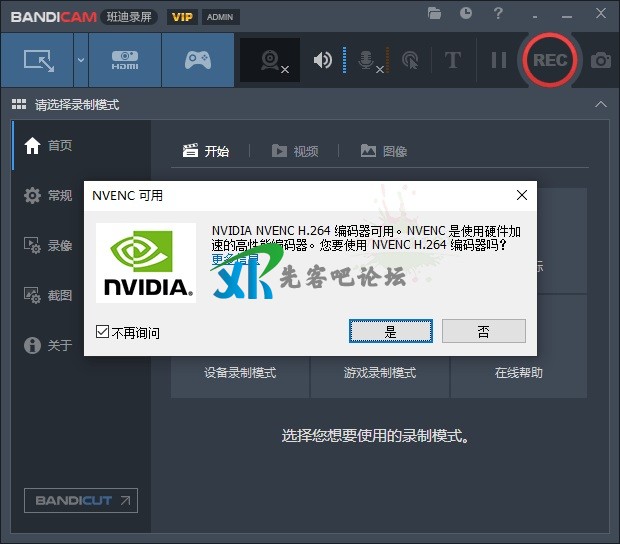Open the scheduled recording clock icon
The height and width of the screenshot is (544, 620).
coord(466,14)
